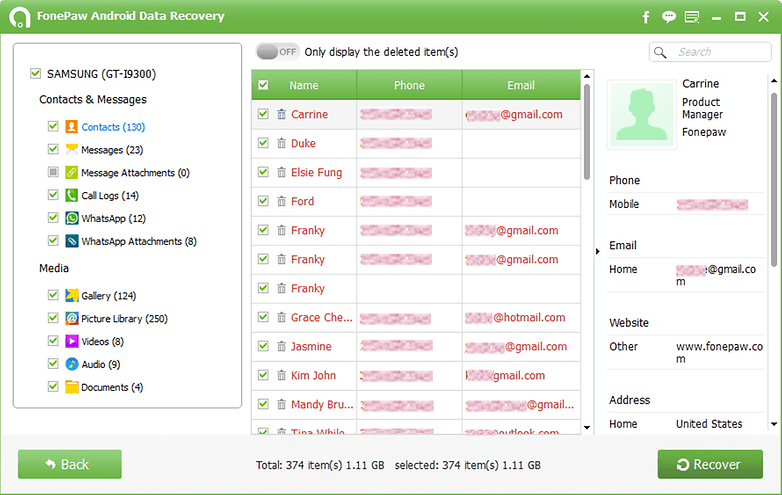Open the Picture Library (250) category
Screen dimensions: 782x495
124,319
